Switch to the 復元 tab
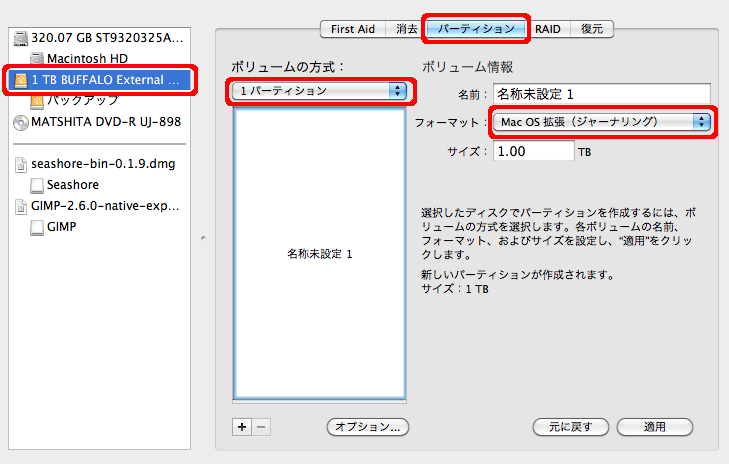 tap(592, 29)
